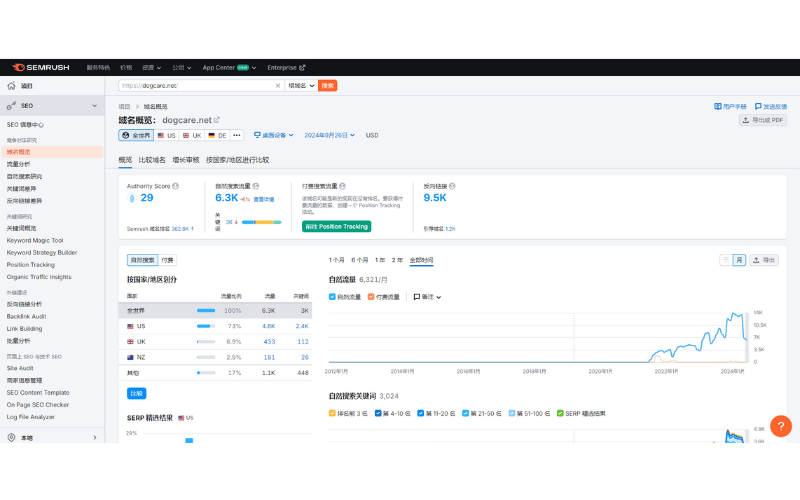Open the 增长审核 tab
Viewport: 800px width, 500px height.
click(x=186, y=160)
